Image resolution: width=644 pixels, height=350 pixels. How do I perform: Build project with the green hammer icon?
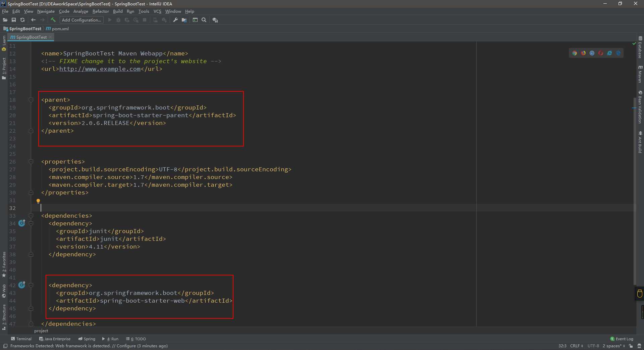pos(53,20)
